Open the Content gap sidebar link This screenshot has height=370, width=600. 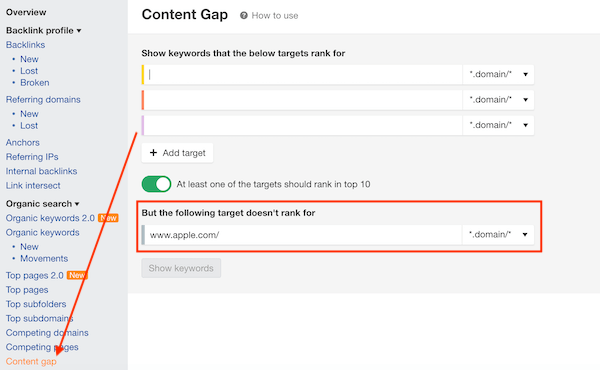pyautogui.click(x=31, y=361)
